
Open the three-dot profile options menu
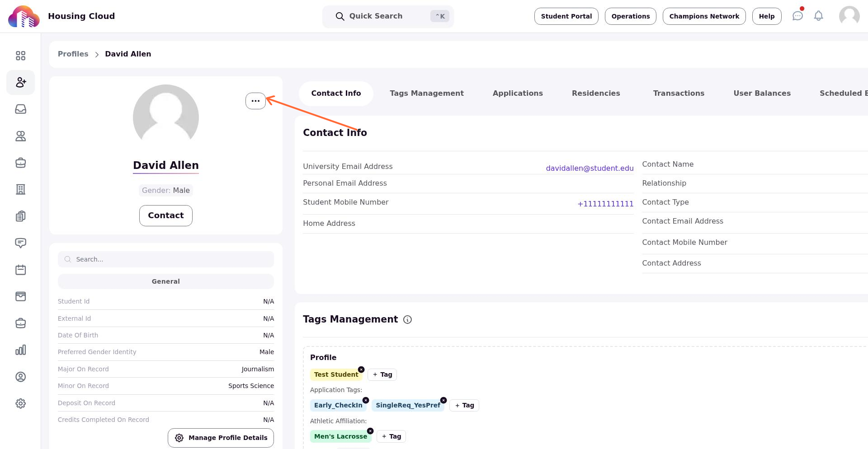click(x=255, y=101)
